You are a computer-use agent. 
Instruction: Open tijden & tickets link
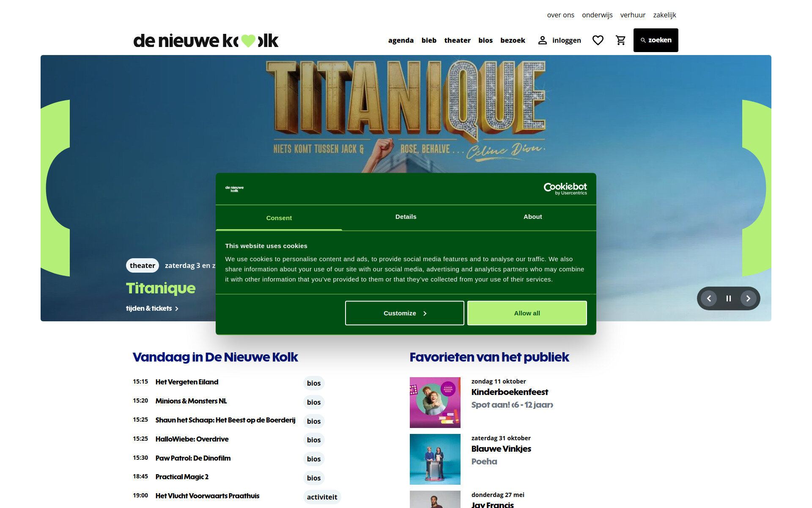point(152,308)
